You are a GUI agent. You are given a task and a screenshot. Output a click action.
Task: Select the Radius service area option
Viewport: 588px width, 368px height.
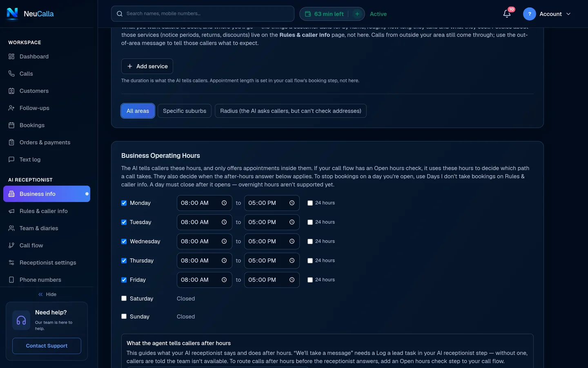291,111
